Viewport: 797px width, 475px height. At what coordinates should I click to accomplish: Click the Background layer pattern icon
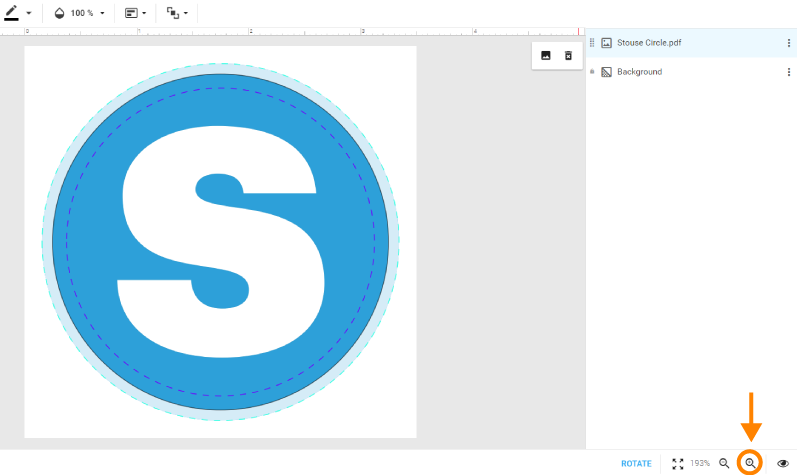pos(606,72)
